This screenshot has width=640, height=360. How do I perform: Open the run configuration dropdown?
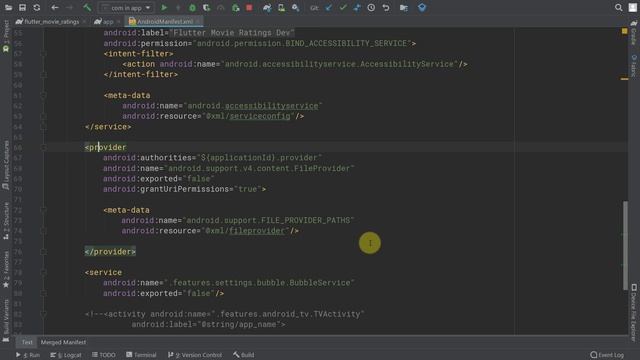pos(126,8)
